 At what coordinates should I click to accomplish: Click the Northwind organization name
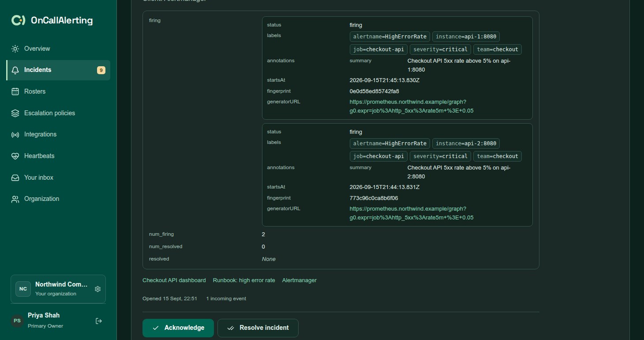[62, 284]
